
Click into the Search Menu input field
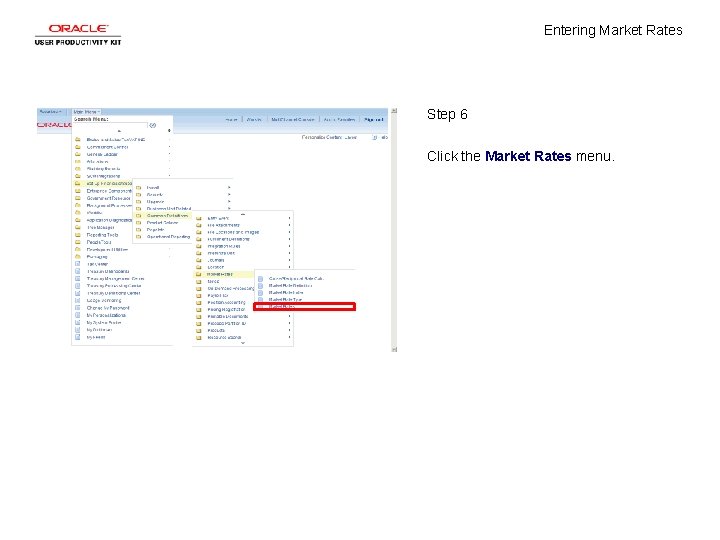(110, 125)
